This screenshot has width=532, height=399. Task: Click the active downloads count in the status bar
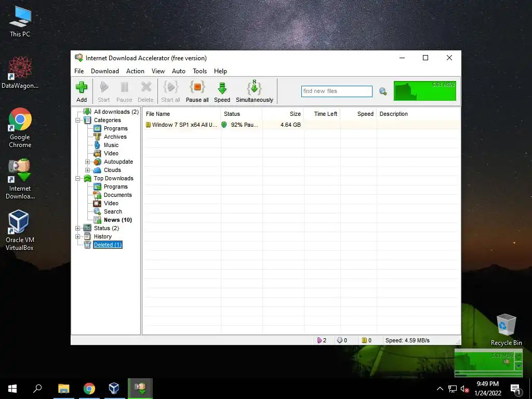pyautogui.click(x=322, y=340)
